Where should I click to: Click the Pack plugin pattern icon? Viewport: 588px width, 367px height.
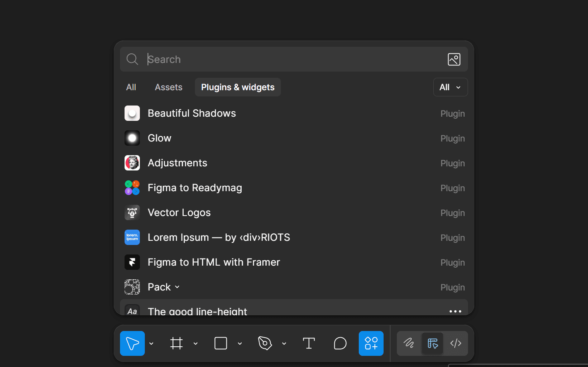pyautogui.click(x=132, y=287)
